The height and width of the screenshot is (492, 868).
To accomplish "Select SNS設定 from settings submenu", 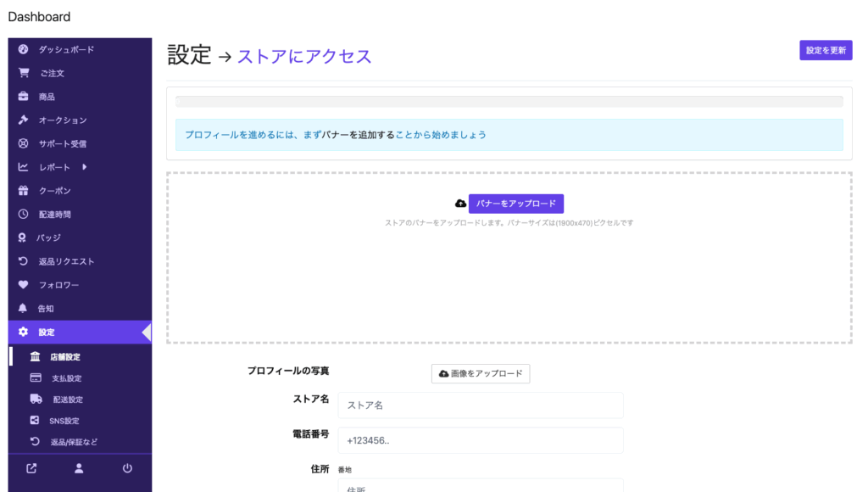I will click(64, 421).
